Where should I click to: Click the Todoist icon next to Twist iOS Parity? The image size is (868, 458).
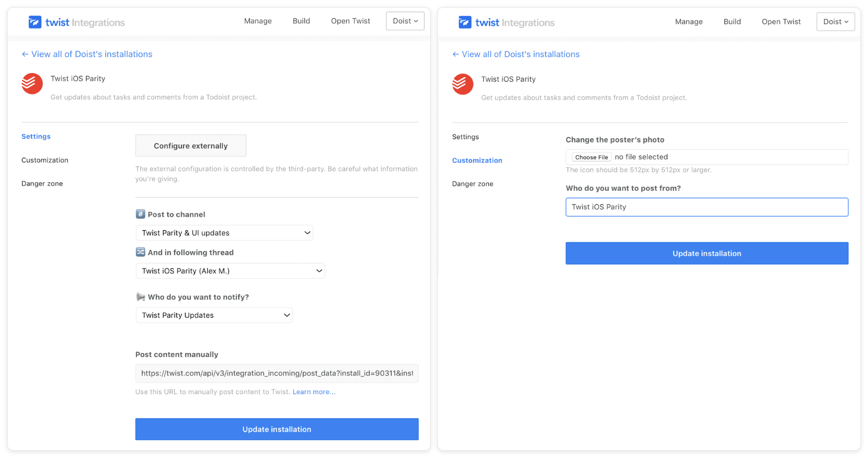click(x=32, y=83)
